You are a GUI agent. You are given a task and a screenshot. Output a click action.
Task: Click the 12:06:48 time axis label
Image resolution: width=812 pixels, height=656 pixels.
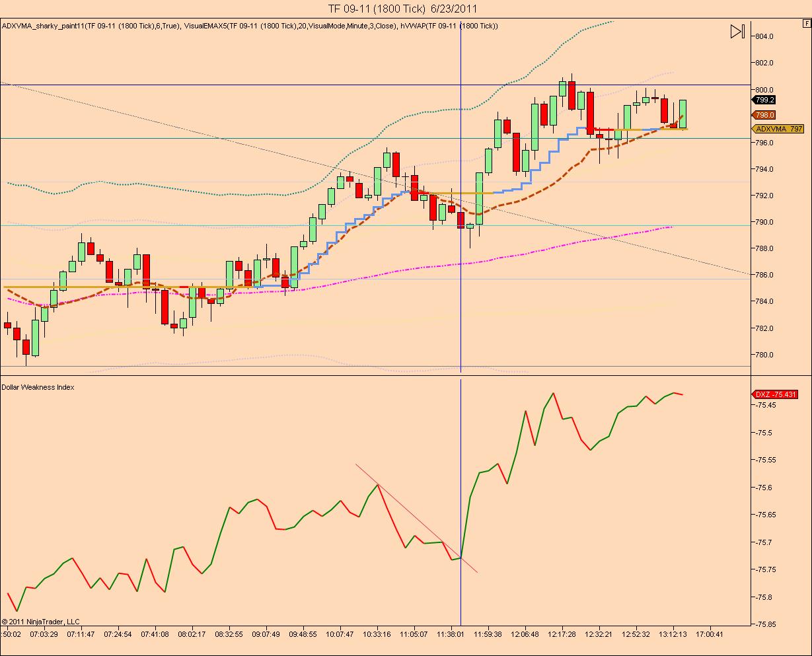click(x=525, y=634)
